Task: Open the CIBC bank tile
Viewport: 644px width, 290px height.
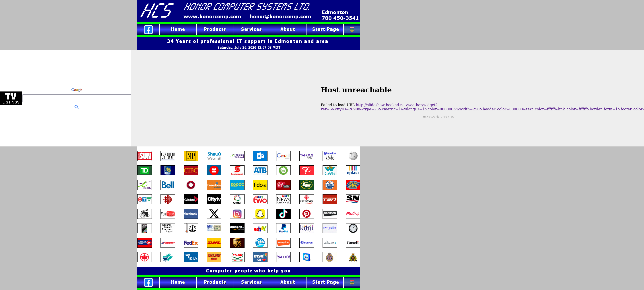Action: point(191,170)
